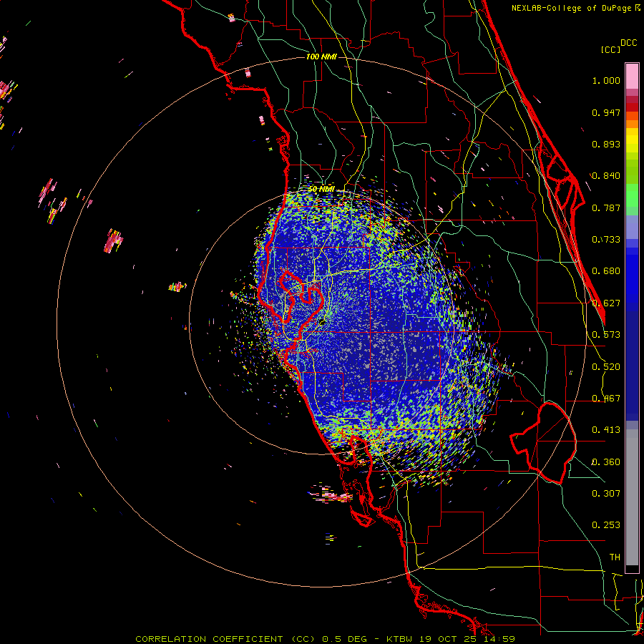The height and width of the screenshot is (644, 644).
Task: Pick the black TH segment of color bar
Action: [632, 568]
